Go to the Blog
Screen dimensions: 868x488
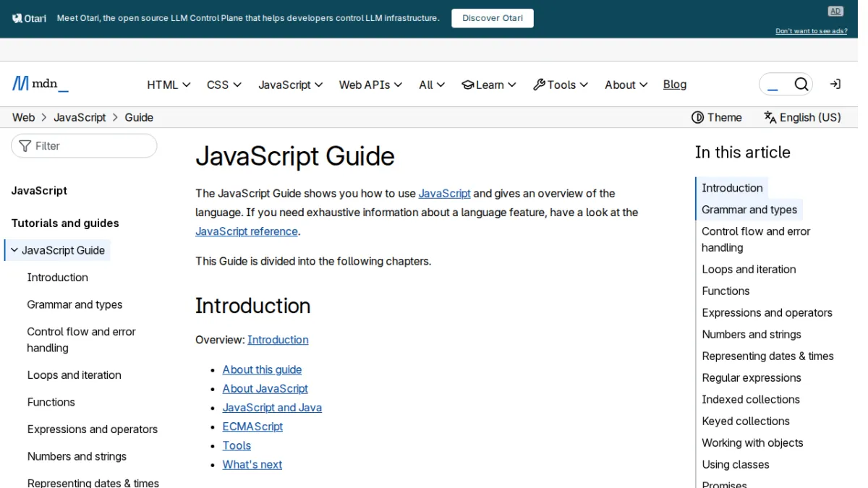click(x=675, y=85)
